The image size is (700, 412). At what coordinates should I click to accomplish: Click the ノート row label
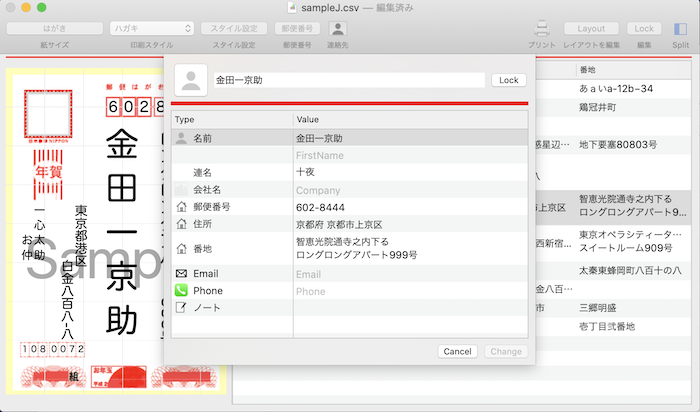207,308
